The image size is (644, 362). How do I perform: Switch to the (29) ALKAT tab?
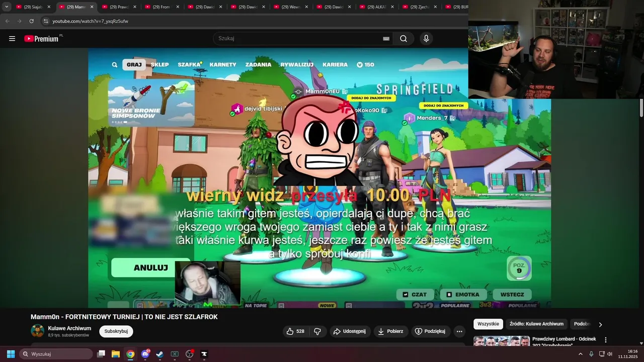[377, 7]
